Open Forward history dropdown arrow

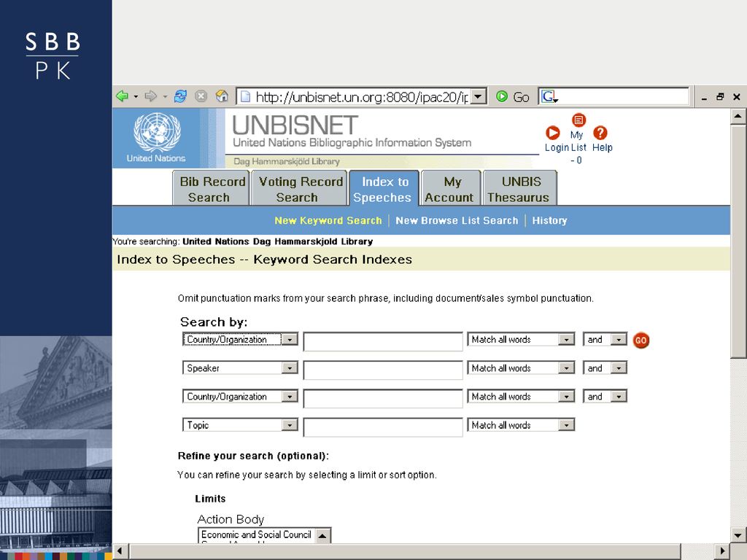click(x=165, y=97)
